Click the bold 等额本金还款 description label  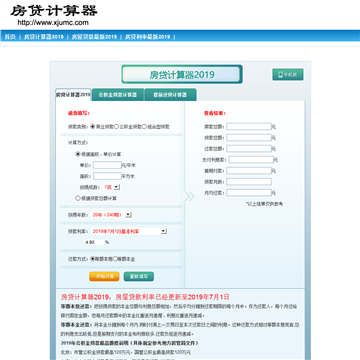click(x=75, y=324)
